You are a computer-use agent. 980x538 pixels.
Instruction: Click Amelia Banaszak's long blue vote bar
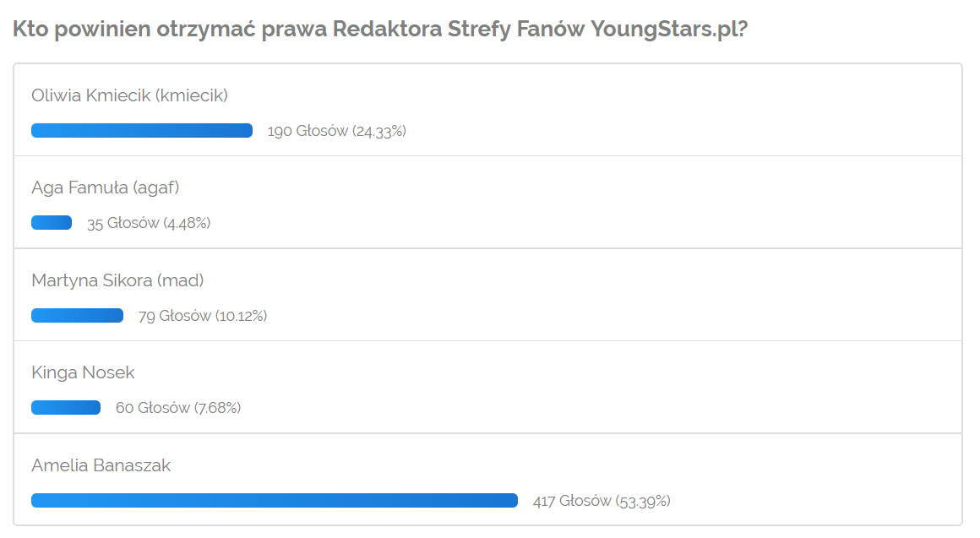275,501
